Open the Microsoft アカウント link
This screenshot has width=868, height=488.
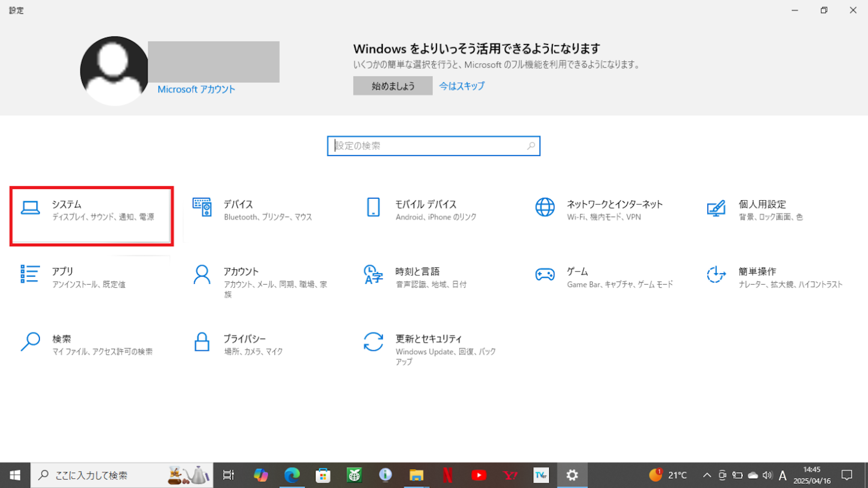point(196,89)
